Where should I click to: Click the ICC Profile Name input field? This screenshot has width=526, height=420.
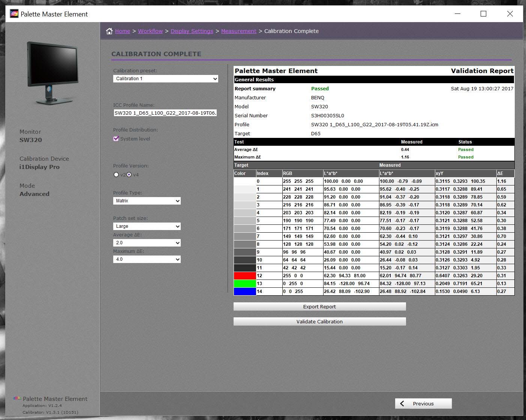[x=166, y=113]
